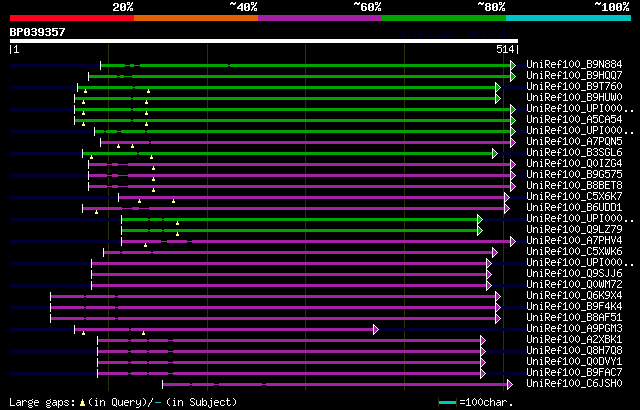Viewport: 640px width, 410px height.
Task: Click the arrowhead ending the UniRef100_C6JSH0 alignment
Action: [x=510, y=385]
